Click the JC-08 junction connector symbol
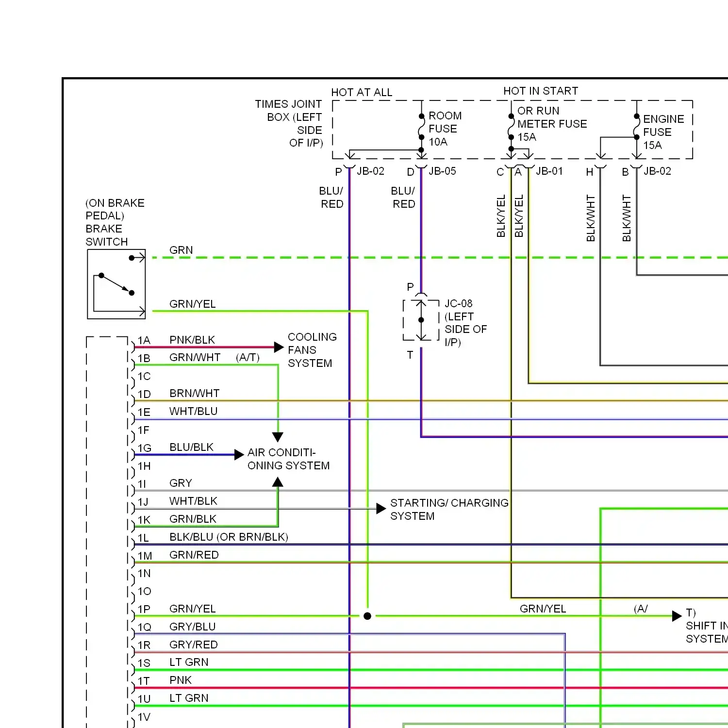Screen dimensions: 728x728 point(421,320)
